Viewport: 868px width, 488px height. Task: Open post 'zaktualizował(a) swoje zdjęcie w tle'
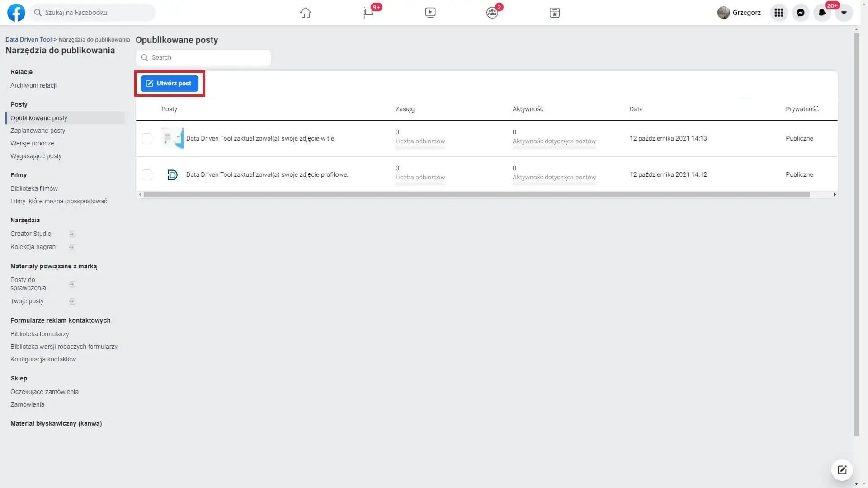[261, 138]
